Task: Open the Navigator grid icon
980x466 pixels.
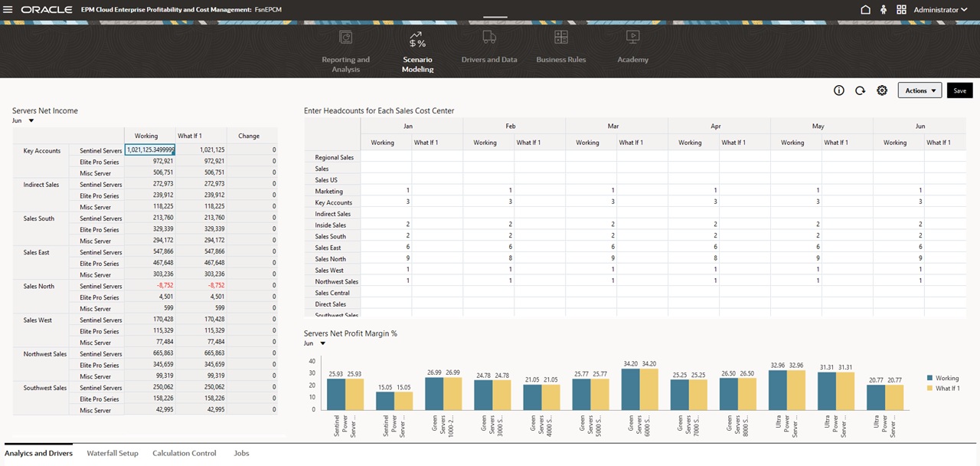Action: pyautogui.click(x=901, y=9)
